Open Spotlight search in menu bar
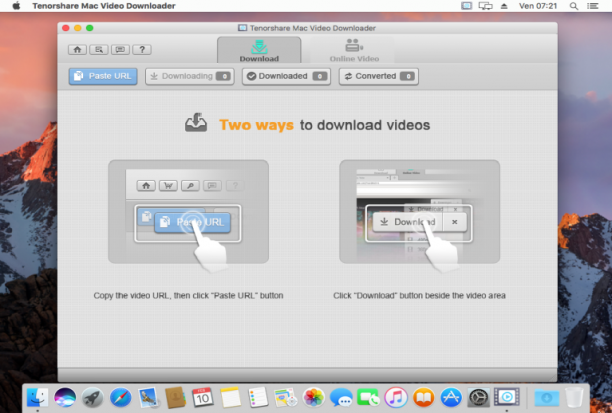The height and width of the screenshot is (413, 612). pos(574,6)
